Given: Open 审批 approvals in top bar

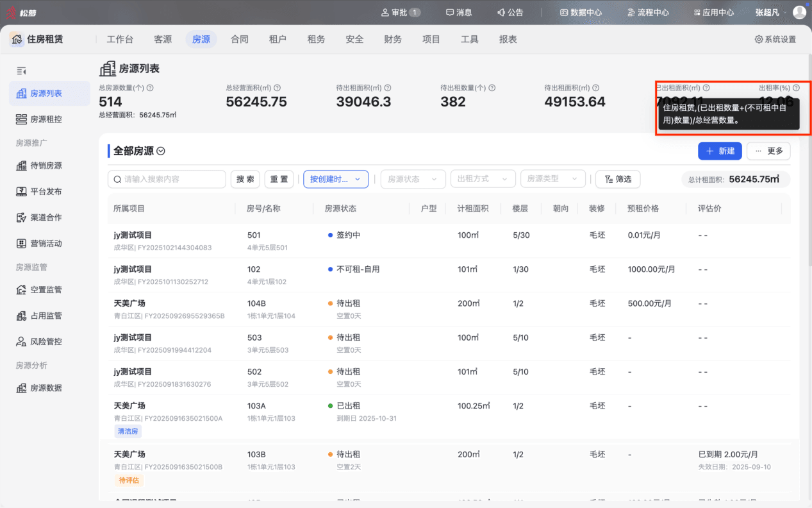Looking at the screenshot, I should (x=401, y=12).
